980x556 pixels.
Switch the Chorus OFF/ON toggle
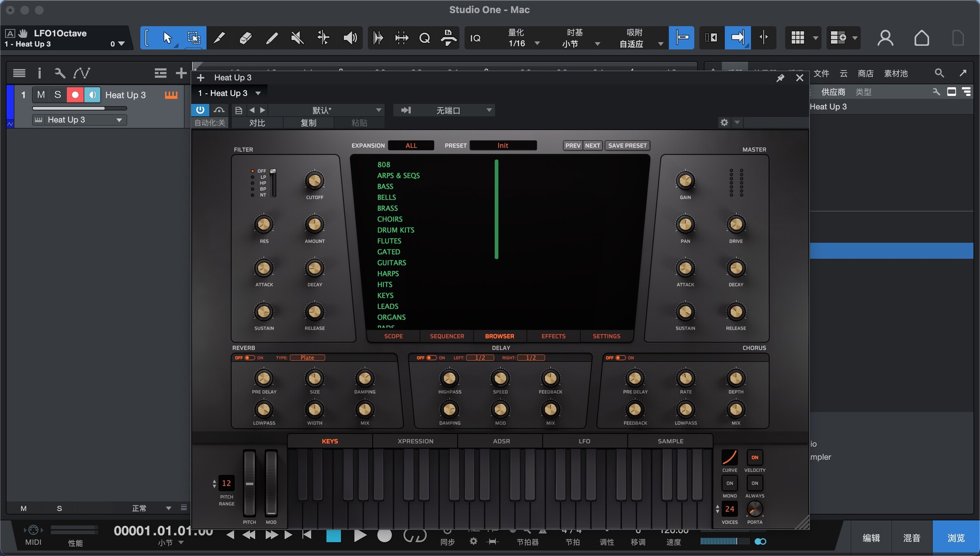point(620,358)
